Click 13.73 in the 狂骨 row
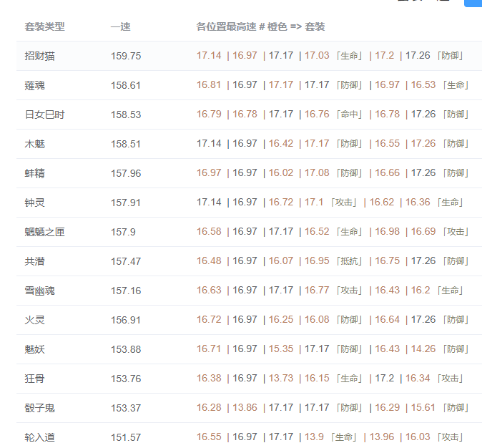Viewport: 482px width, 448px height. (281, 378)
